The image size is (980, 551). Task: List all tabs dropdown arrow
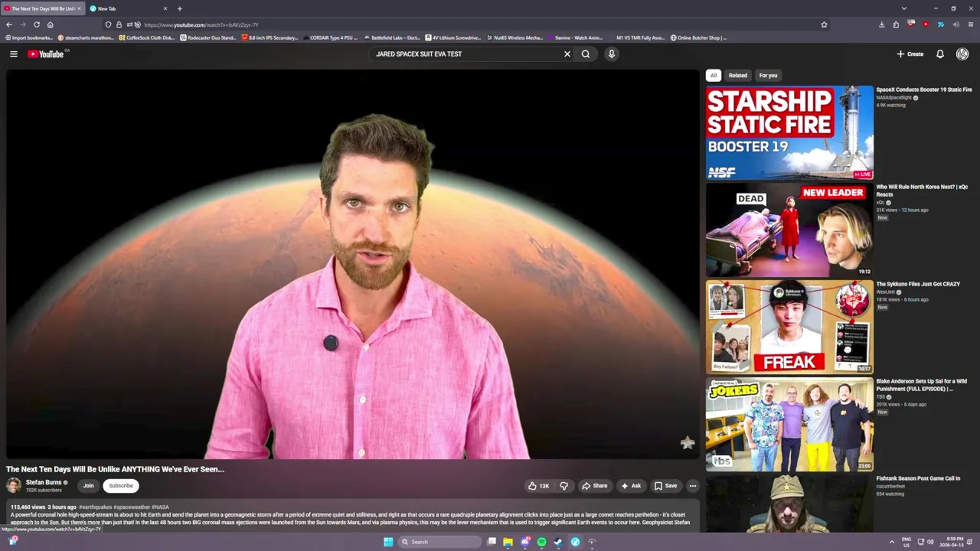click(x=904, y=8)
